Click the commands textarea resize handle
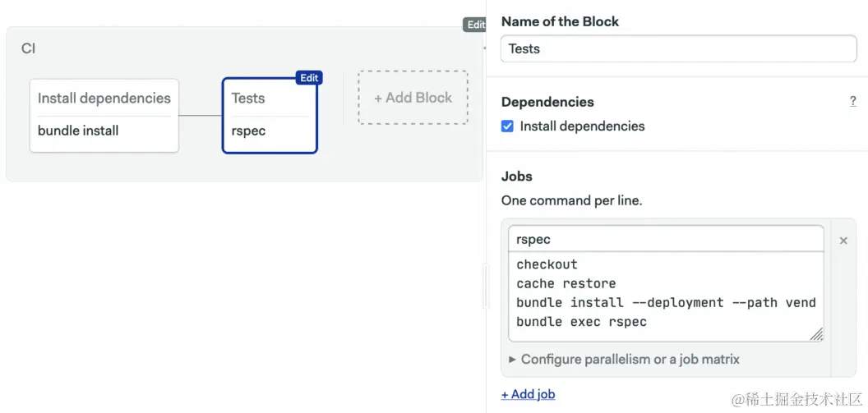The image size is (868, 413). [816, 334]
